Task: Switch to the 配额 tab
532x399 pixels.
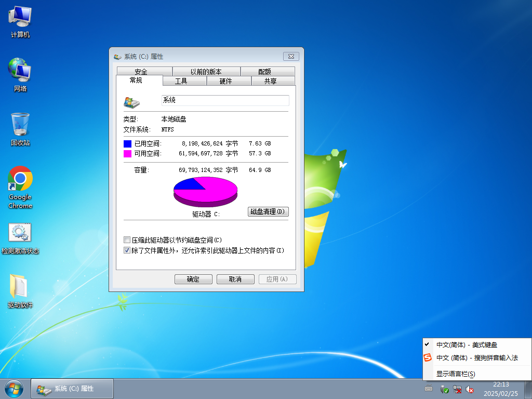Action: 268,71
